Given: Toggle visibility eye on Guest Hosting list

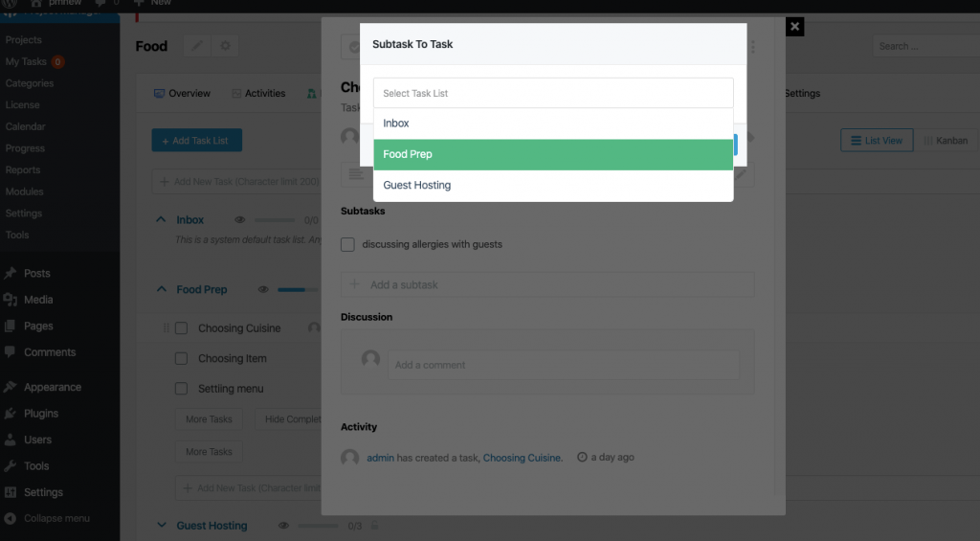Looking at the screenshot, I should (283, 526).
